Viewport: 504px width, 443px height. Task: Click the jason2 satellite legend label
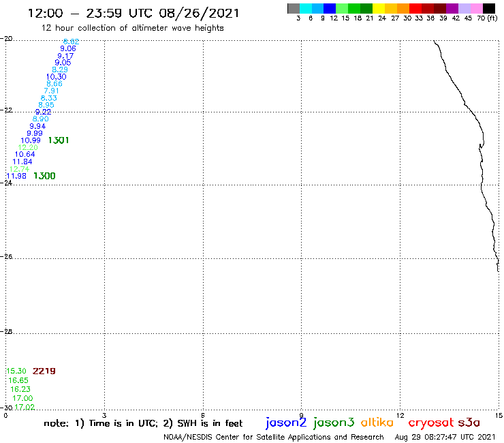click(x=286, y=423)
